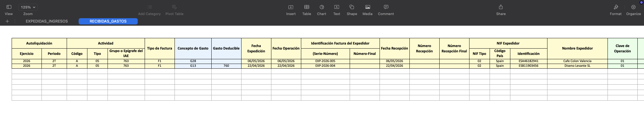This screenshot has width=644, height=116.
Task: Open the Share menu
Action: (501, 7)
